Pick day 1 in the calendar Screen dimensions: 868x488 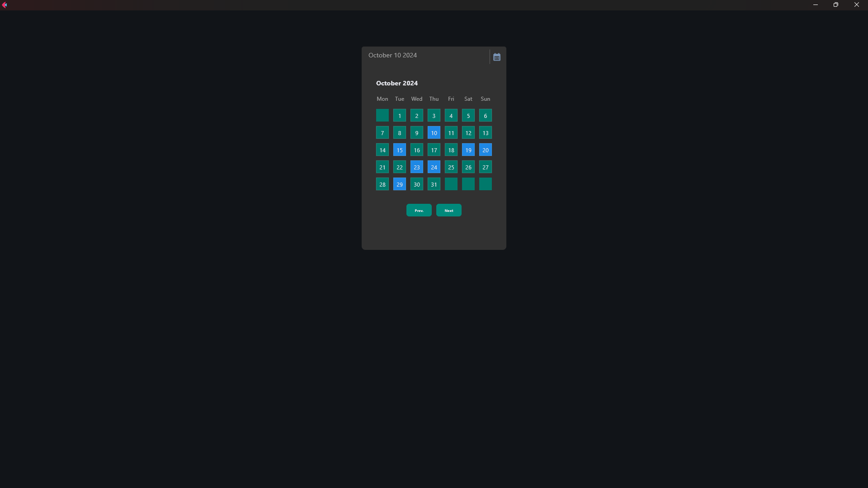[x=399, y=116]
